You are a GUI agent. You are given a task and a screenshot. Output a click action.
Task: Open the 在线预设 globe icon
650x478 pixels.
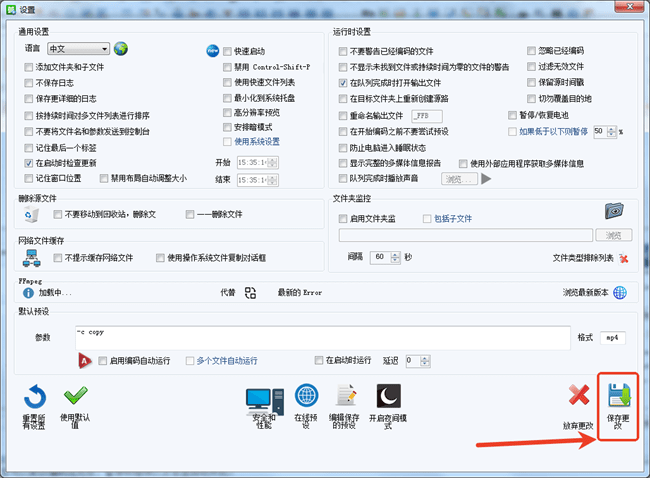[306, 398]
